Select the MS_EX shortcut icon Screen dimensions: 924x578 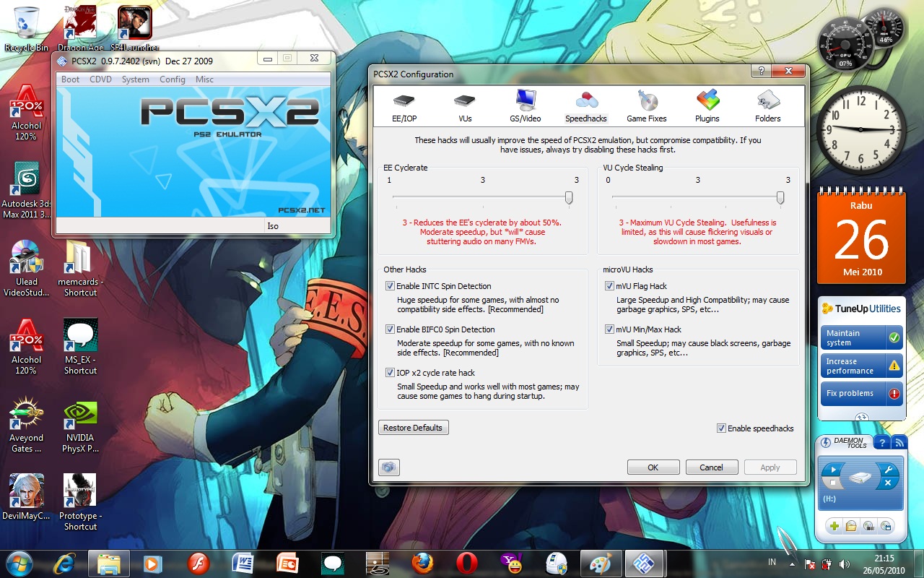click(80, 347)
